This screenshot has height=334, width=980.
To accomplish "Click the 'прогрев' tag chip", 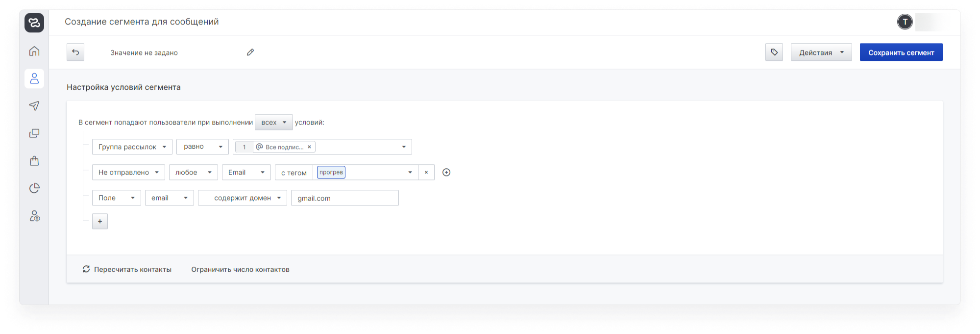I will click(331, 172).
